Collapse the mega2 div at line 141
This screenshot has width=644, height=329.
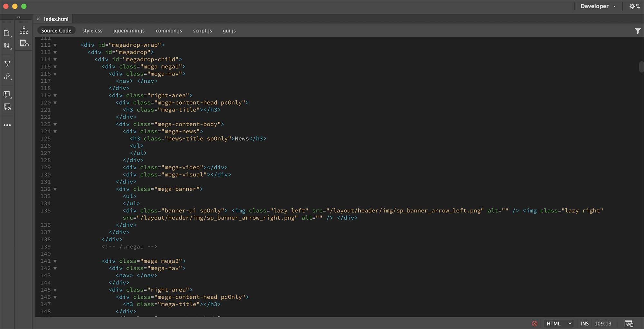tap(55, 261)
